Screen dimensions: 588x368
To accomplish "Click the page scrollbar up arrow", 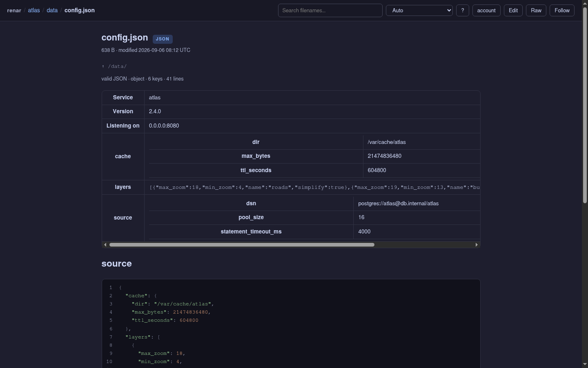I will 585,3.
